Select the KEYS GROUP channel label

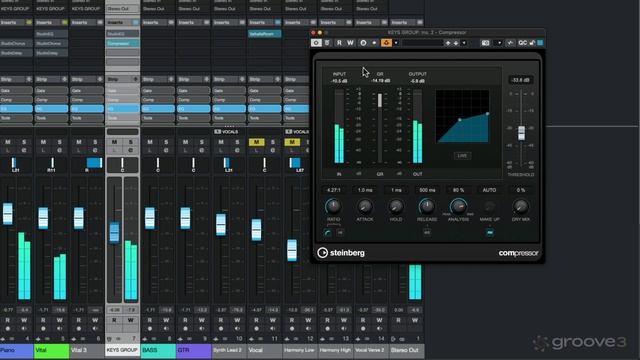click(x=122, y=350)
